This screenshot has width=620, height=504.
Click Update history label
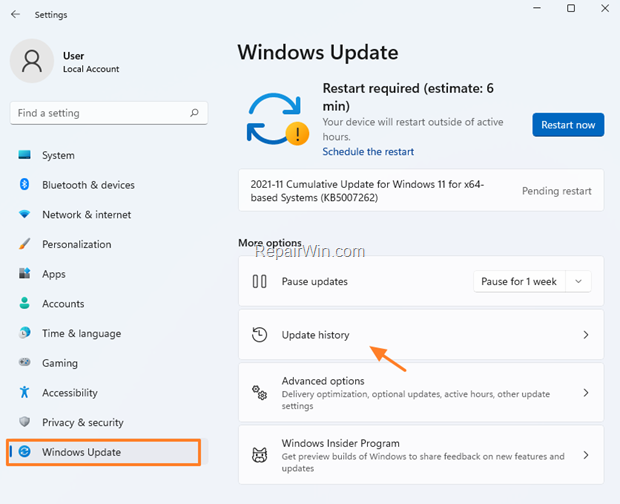pyautogui.click(x=315, y=335)
